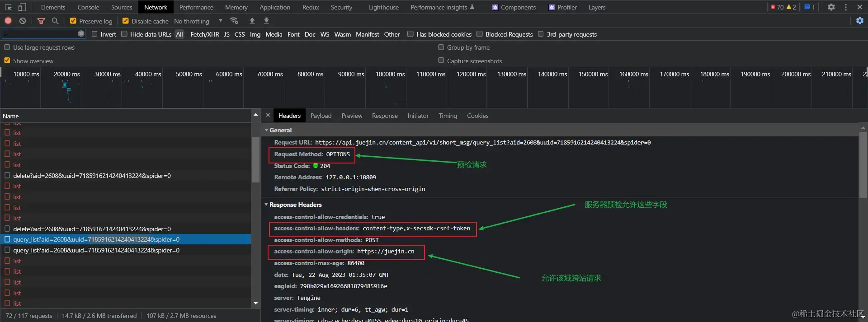Image resolution: width=868 pixels, height=322 pixels.
Task: Toggle Preserve log checkbox
Action: click(x=73, y=21)
